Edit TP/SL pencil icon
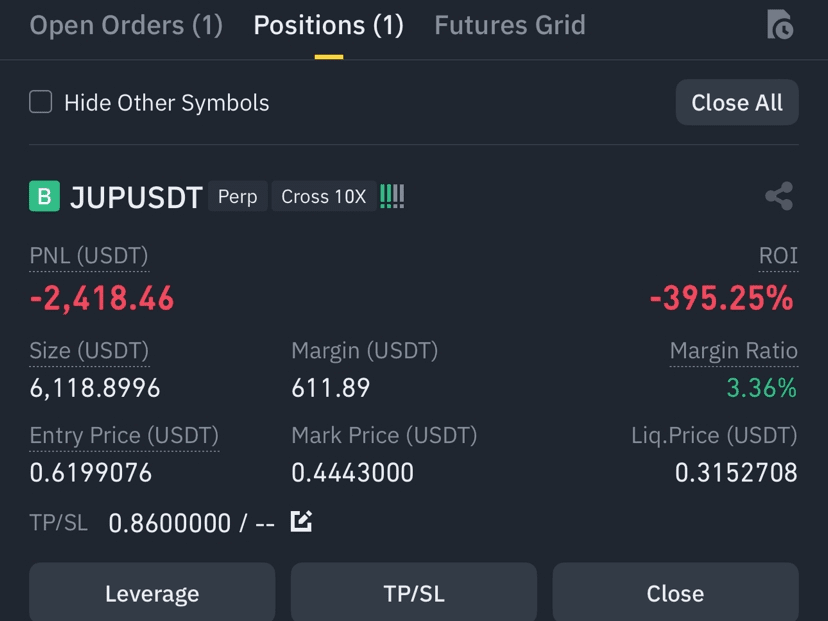 [x=301, y=522]
